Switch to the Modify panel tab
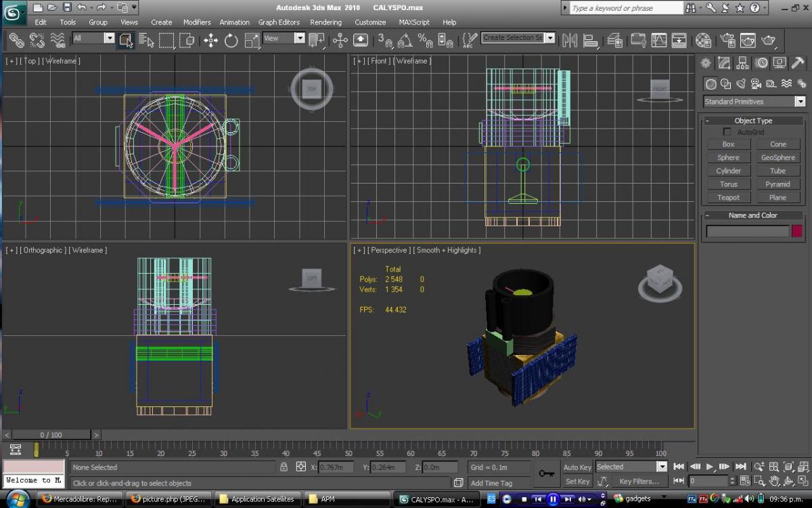Image resolution: width=812 pixels, height=508 pixels. [724, 63]
